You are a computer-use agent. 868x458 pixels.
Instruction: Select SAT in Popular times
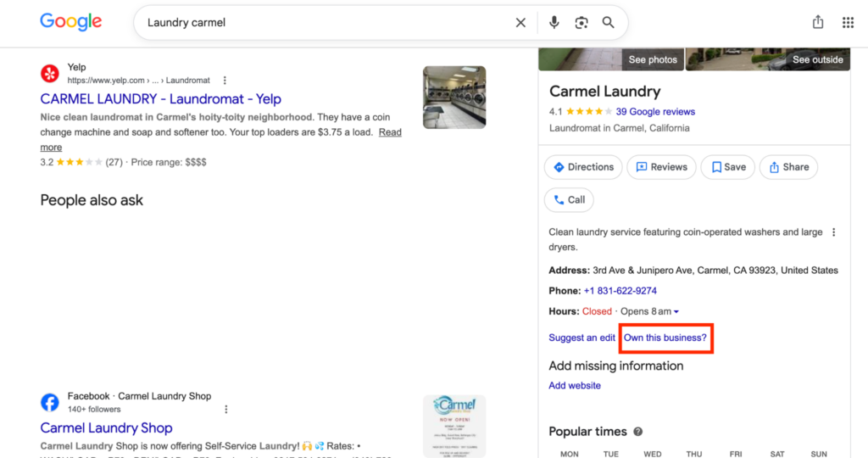776,454
